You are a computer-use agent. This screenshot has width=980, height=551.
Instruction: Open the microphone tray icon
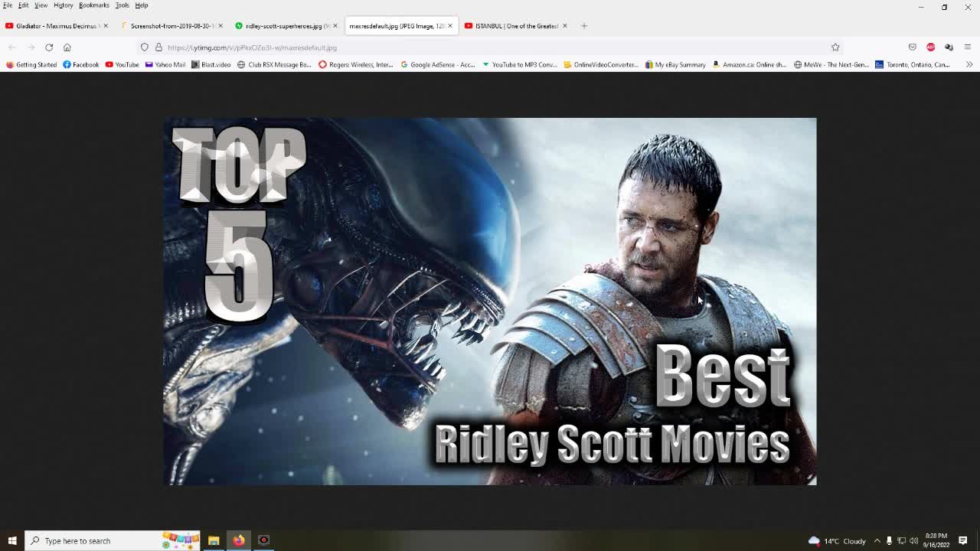click(x=889, y=541)
